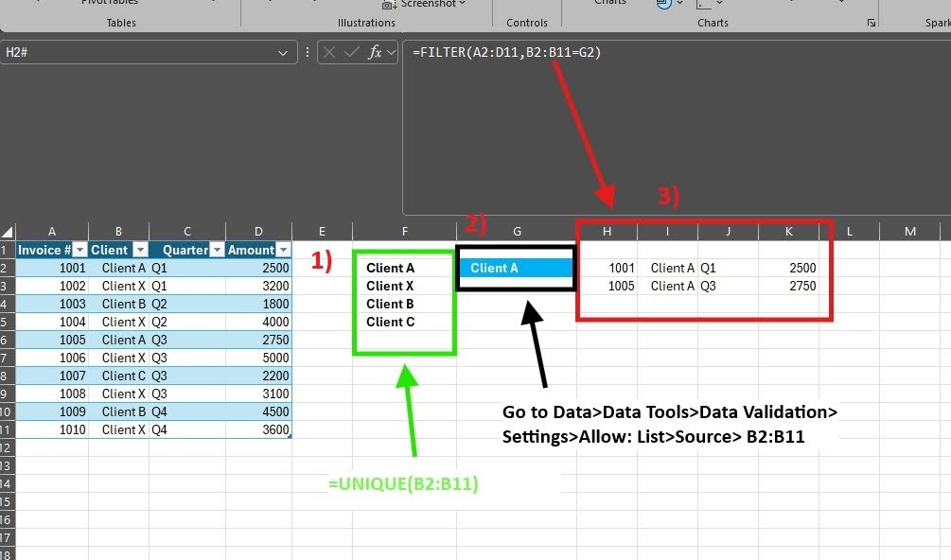Select the column G header
This screenshot has width=951, height=560.
pyautogui.click(x=517, y=232)
